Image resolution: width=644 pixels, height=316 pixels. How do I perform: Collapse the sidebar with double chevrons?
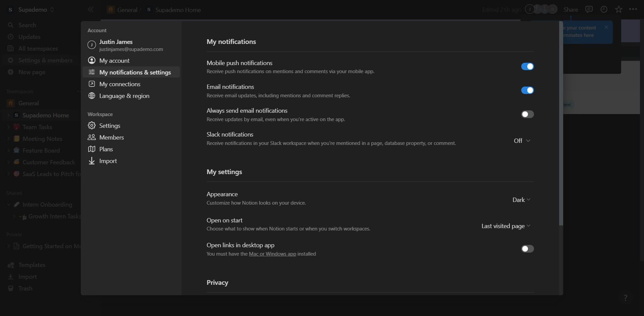(91, 9)
